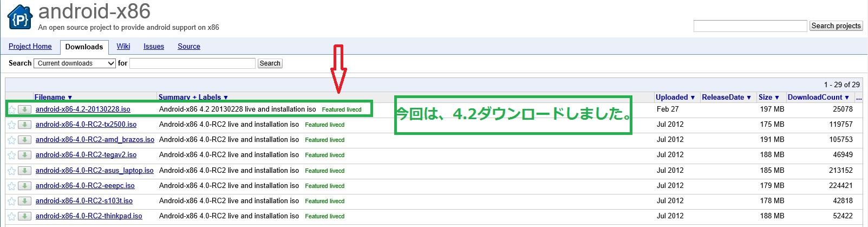Viewport: 868px width, 227px height.
Task: Click the 213152 download count cell
Action: [840, 171]
